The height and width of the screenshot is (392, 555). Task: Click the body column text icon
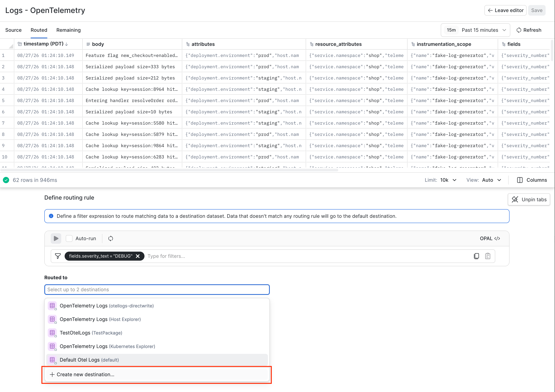click(88, 44)
